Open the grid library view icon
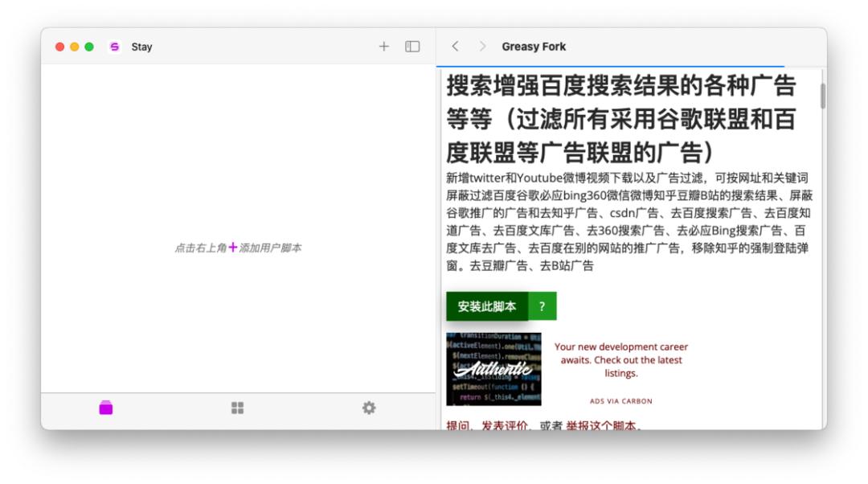Screen dimensions: 868x484 click(x=237, y=408)
